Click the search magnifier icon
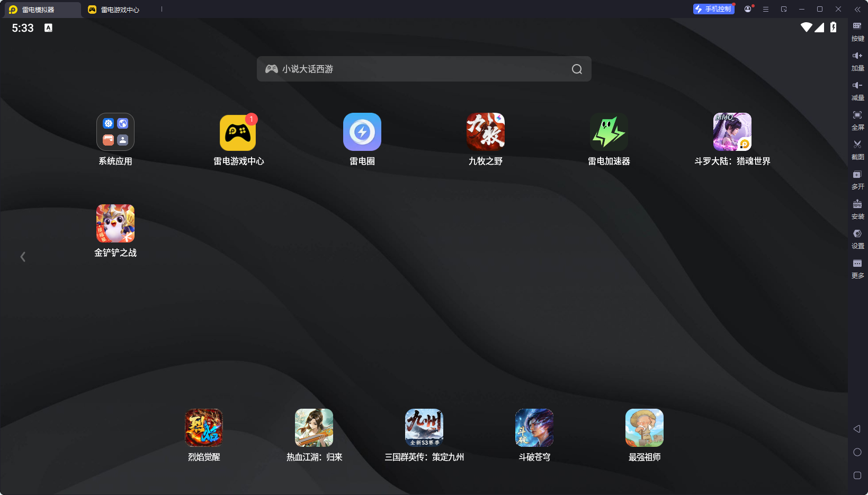 [577, 69]
